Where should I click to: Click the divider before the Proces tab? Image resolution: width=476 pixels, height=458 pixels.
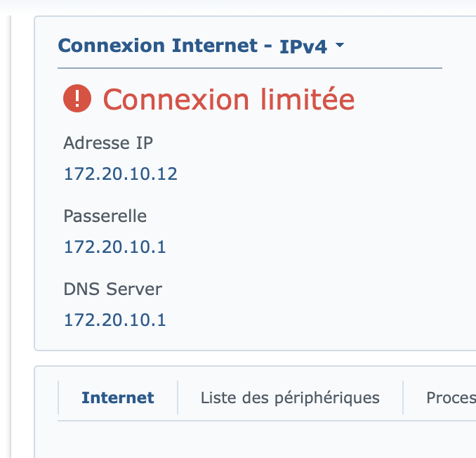403,398
